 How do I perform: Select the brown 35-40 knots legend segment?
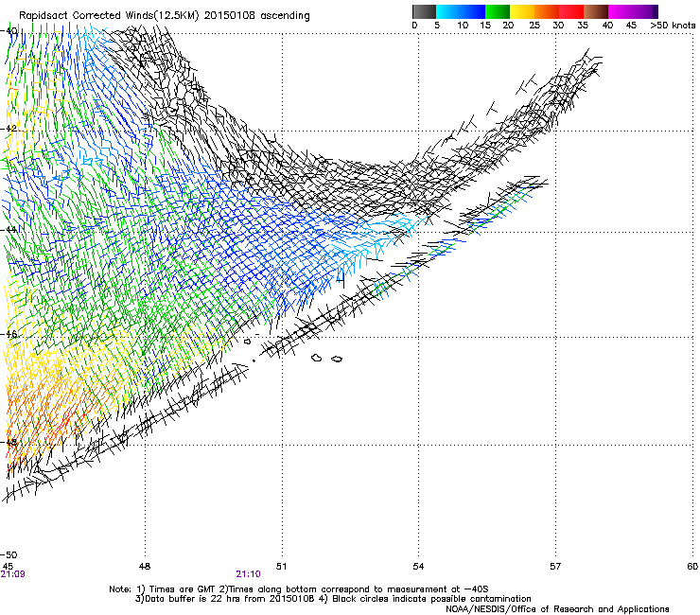(x=596, y=11)
